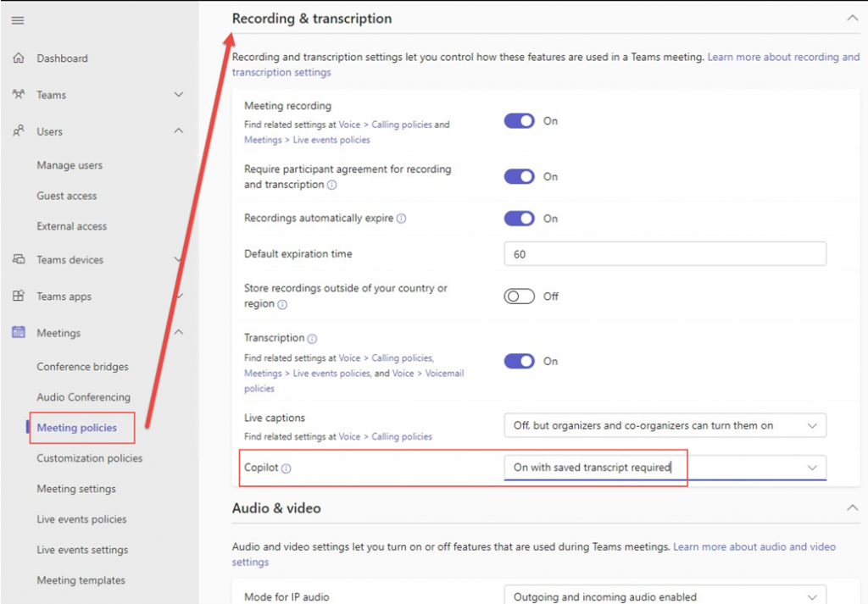868x604 pixels.
Task: Click the Teams devices icon
Action: pos(19,259)
